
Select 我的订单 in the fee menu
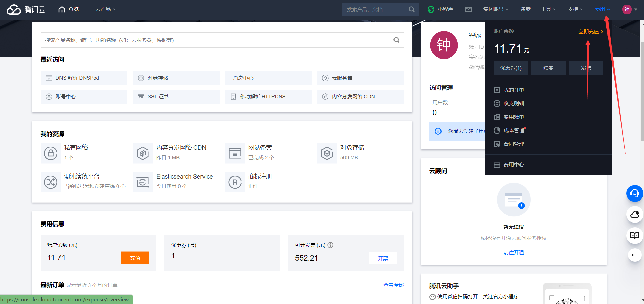(x=514, y=90)
